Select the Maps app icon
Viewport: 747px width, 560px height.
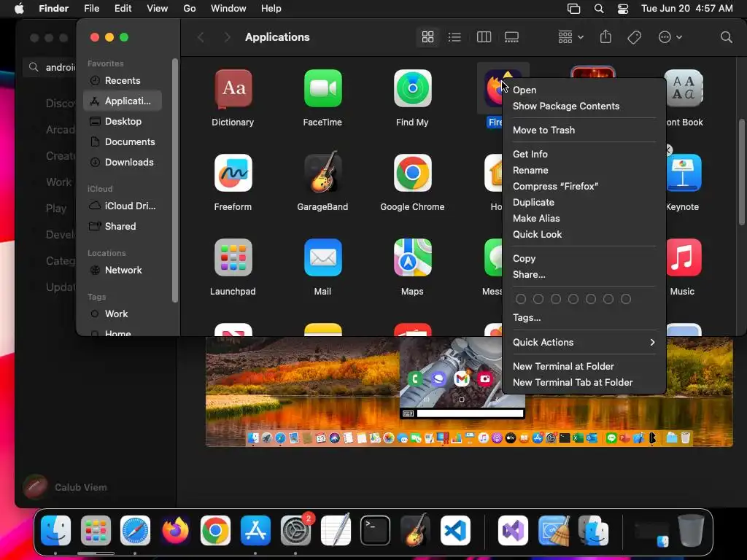click(413, 257)
